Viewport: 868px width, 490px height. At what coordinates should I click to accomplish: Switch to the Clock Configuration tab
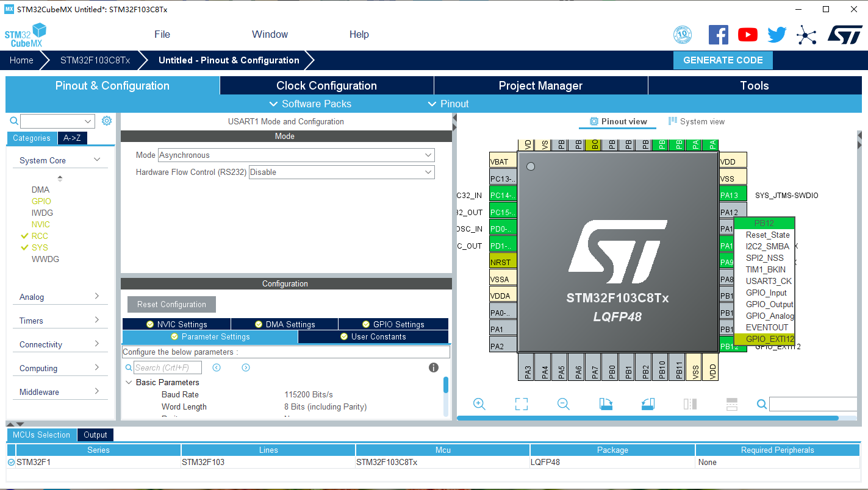[326, 85]
